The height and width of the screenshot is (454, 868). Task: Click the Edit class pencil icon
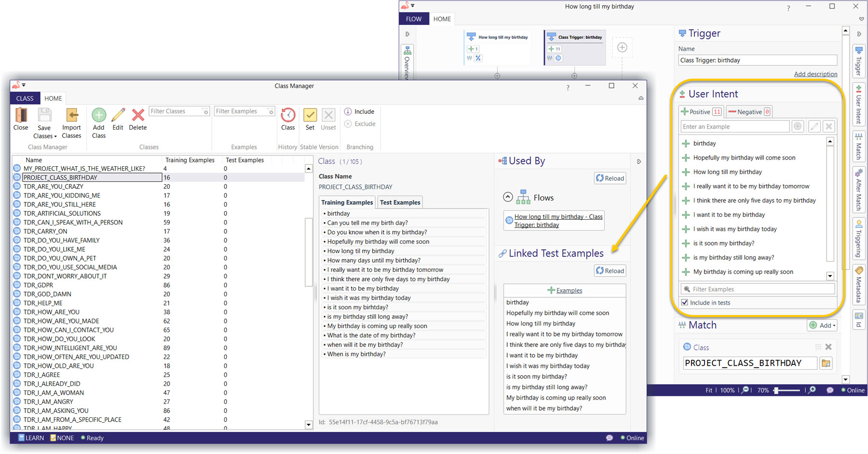click(x=118, y=116)
